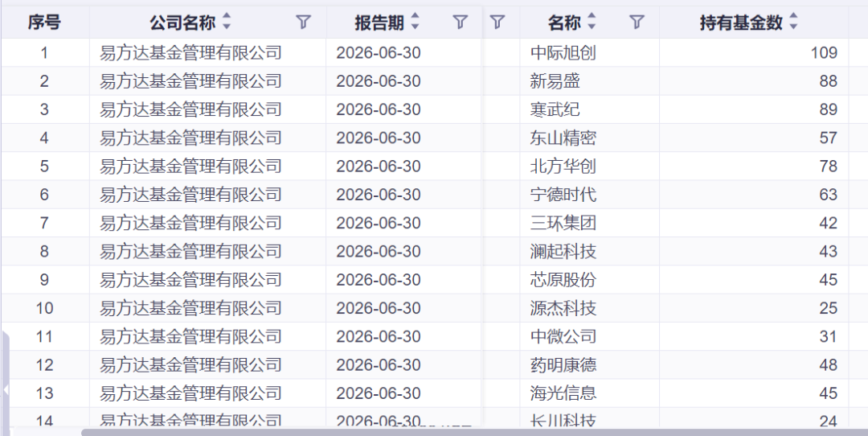Sort by 名称 column arrows
This screenshot has height=436, width=868.
(592, 23)
